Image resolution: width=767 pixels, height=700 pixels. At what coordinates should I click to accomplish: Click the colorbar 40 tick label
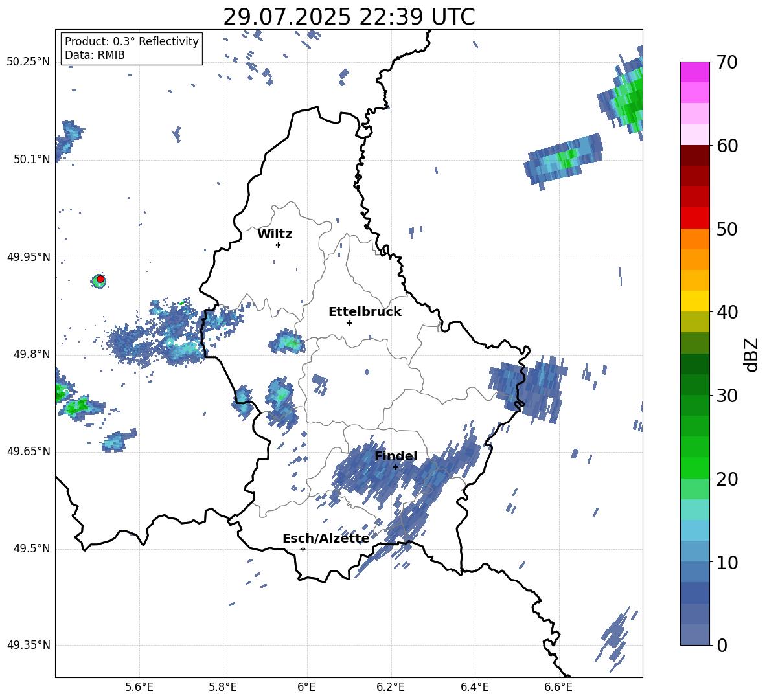(x=727, y=312)
